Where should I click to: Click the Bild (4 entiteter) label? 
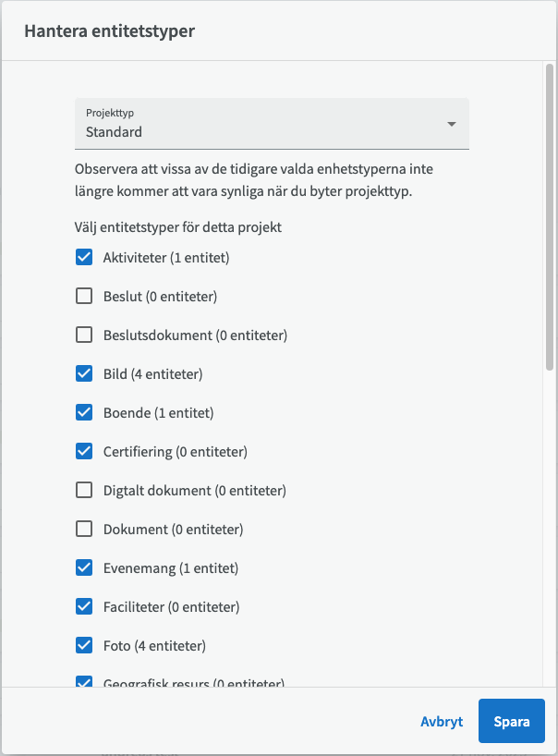click(152, 374)
